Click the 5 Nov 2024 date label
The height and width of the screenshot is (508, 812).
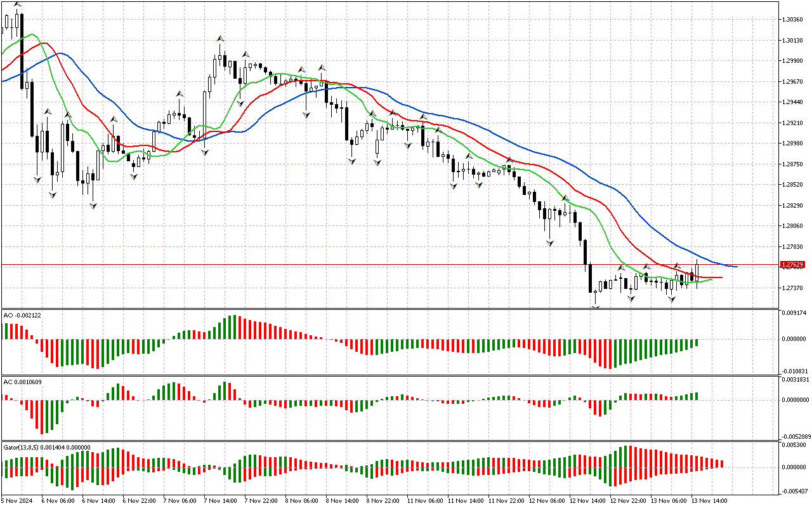pos(16,500)
